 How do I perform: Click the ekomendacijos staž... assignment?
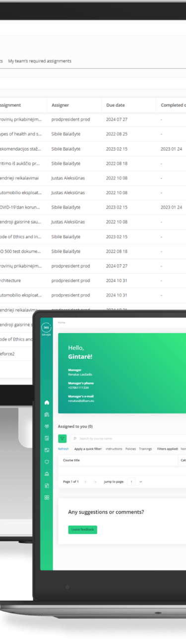tap(21, 149)
